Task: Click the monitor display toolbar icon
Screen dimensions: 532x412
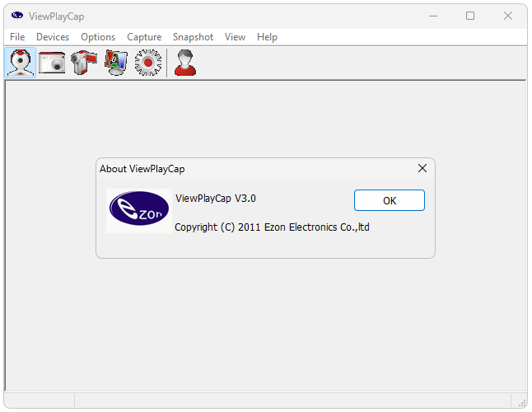Action: (115, 63)
